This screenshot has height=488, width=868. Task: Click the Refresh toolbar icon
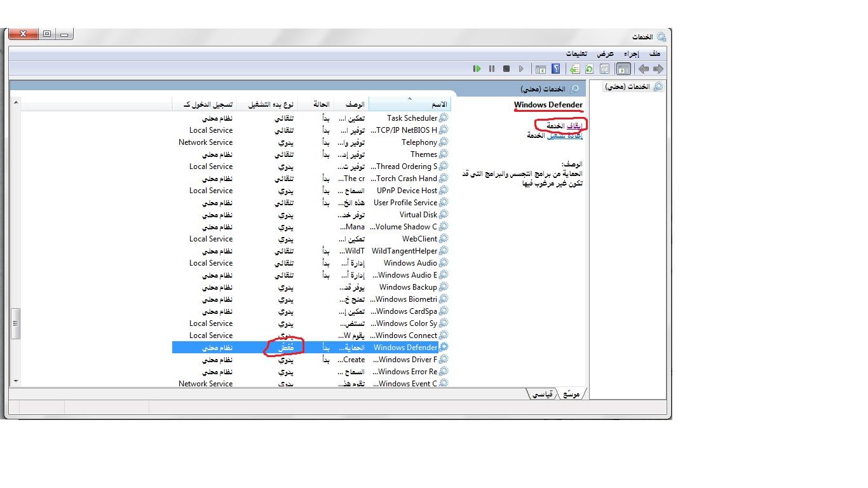[x=589, y=69]
